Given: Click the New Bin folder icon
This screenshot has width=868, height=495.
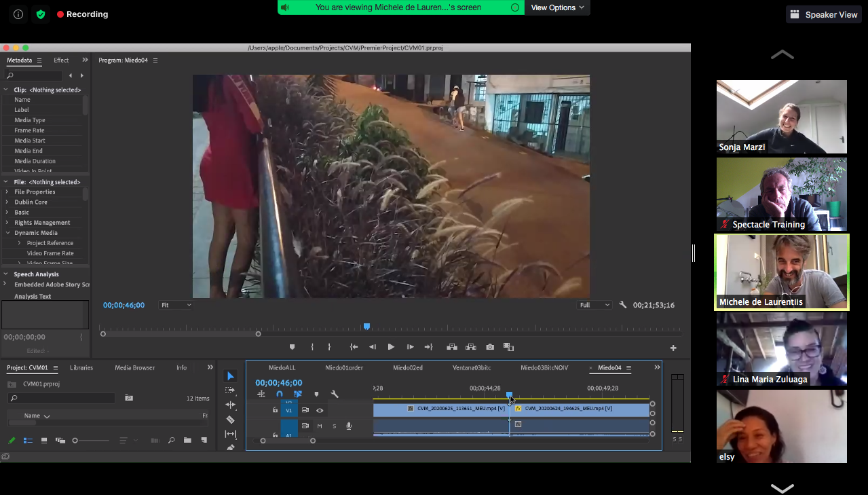Looking at the screenshot, I should (x=187, y=441).
